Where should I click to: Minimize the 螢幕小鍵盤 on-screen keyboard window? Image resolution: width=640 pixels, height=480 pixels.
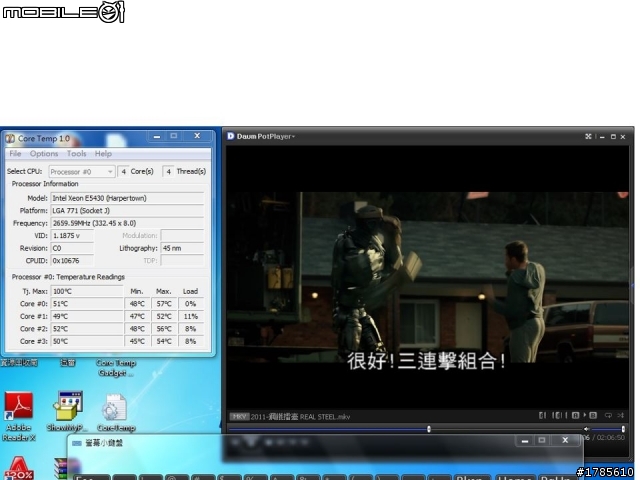[525, 441]
